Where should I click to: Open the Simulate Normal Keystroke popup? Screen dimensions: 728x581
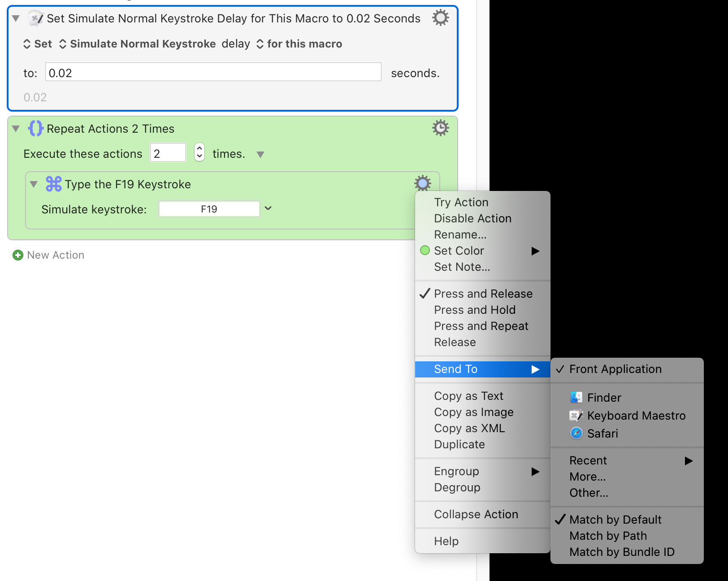[x=138, y=44]
